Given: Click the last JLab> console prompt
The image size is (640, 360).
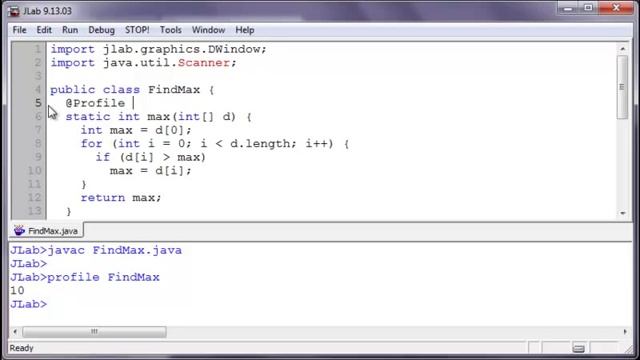Looking at the screenshot, I should pyautogui.click(x=29, y=304).
